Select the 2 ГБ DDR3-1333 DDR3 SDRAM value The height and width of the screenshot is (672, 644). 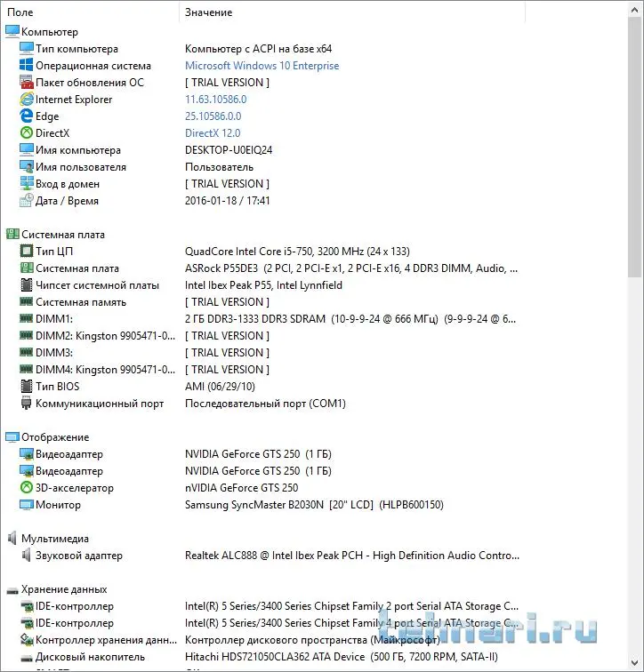350,319
